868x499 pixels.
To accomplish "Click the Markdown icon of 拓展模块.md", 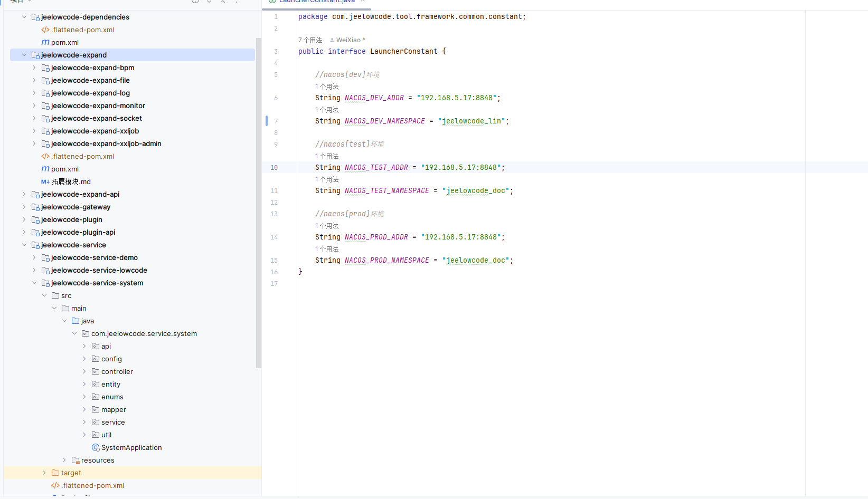I will 45,181.
